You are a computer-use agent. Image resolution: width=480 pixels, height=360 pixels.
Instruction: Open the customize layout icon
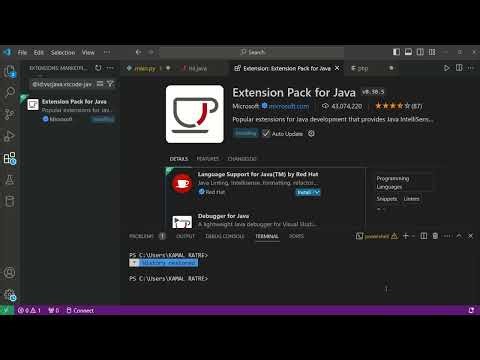click(x=432, y=52)
